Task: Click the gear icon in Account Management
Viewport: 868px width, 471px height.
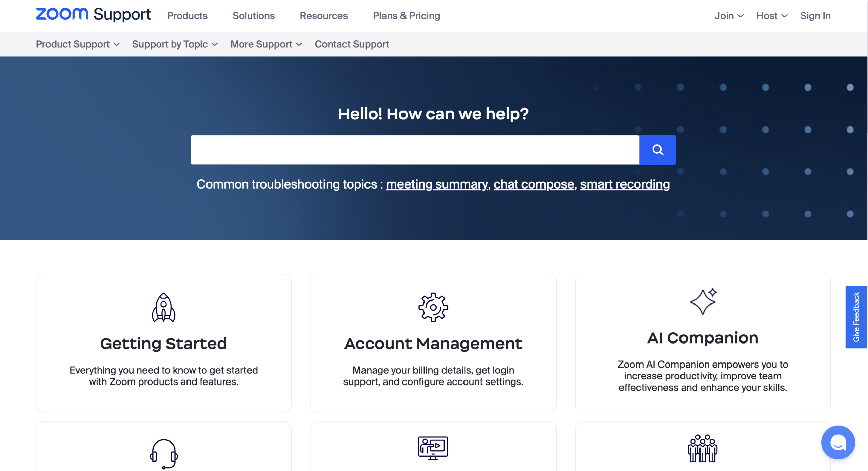Action: [433, 307]
